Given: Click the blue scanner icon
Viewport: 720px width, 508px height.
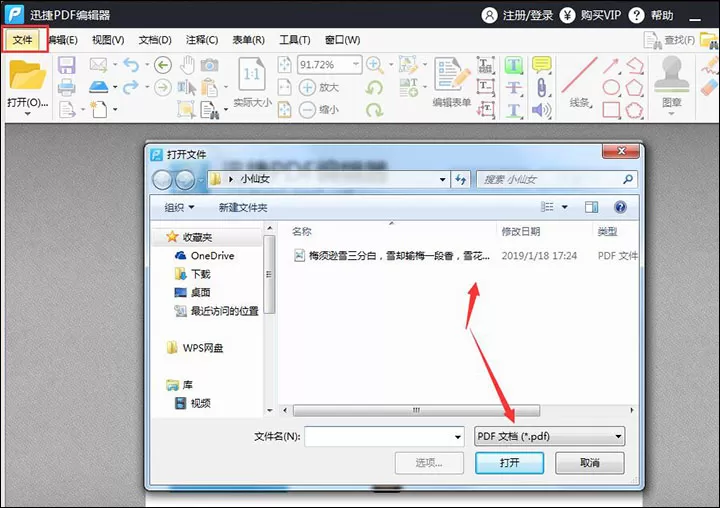Looking at the screenshot, I should click(98, 87).
